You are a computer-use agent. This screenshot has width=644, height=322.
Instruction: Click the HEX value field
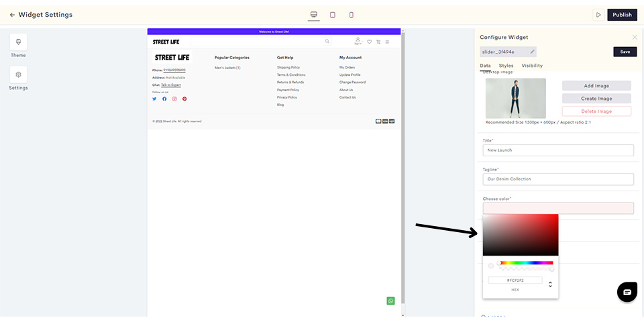tap(515, 280)
